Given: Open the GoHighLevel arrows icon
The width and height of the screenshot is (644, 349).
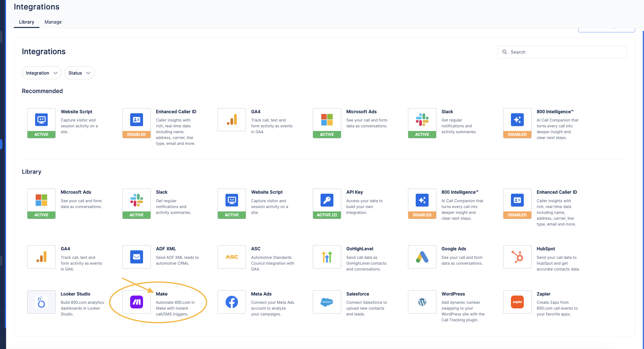Looking at the screenshot, I should click(x=327, y=257).
